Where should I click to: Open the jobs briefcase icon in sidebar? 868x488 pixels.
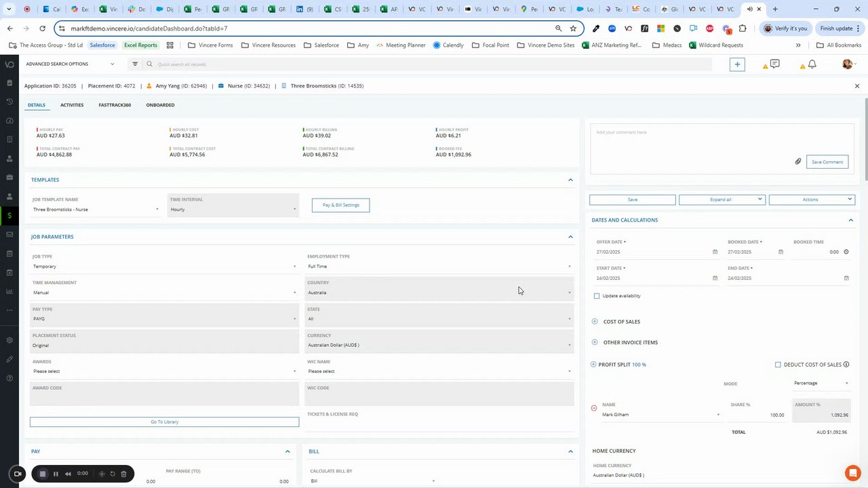point(9,178)
